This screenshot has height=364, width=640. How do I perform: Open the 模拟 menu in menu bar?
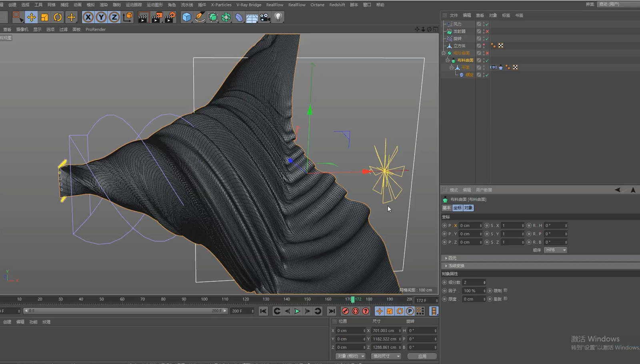(90, 5)
